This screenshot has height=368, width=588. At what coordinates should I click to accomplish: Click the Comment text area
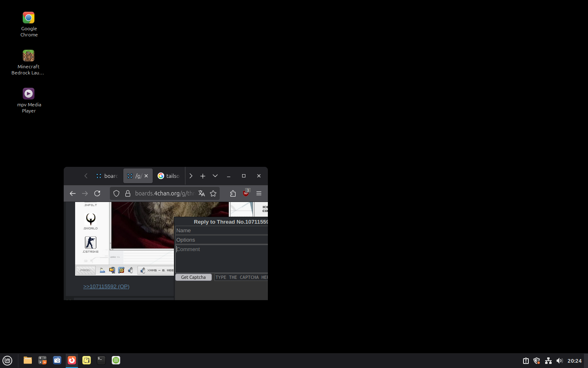221,258
